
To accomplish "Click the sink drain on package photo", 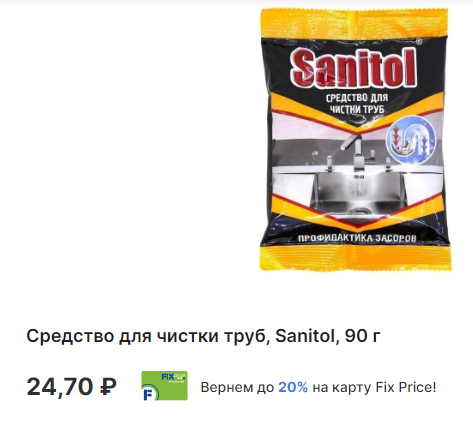I will 358,211.
